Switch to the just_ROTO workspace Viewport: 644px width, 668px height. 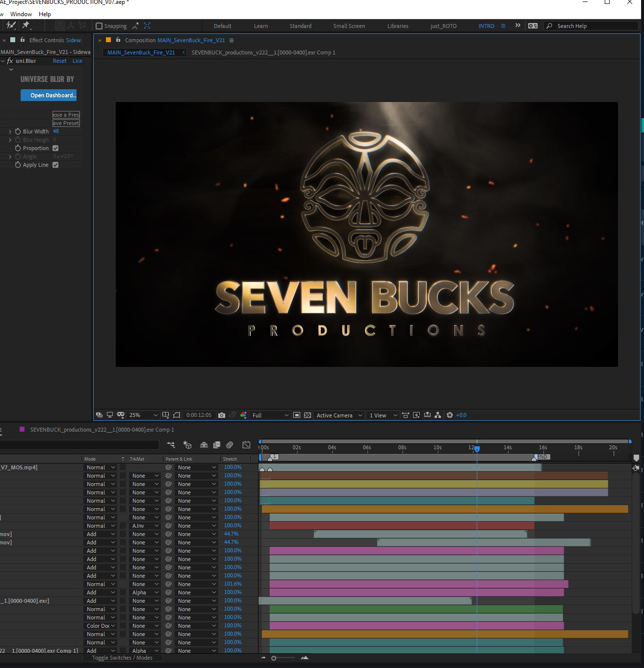point(443,26)
